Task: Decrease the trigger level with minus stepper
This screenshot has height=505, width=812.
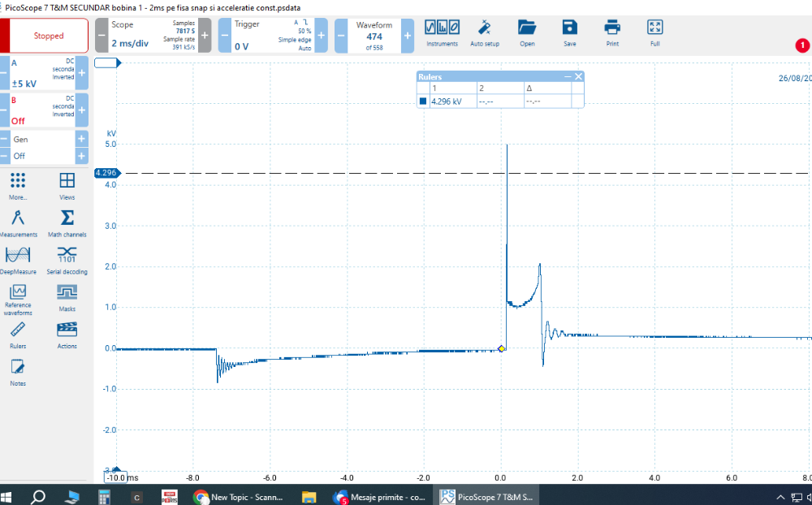Action: [x=223, y=35]
